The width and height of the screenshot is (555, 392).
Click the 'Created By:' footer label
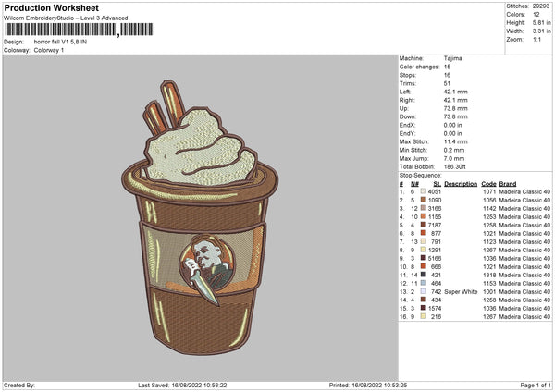pyautogui.click(x=19, y=385)
